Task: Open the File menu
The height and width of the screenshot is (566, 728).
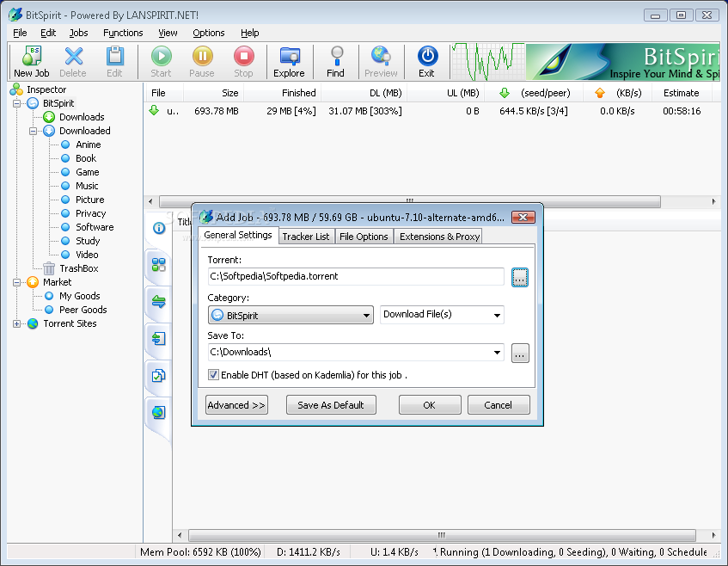Action: click(20, 33)
